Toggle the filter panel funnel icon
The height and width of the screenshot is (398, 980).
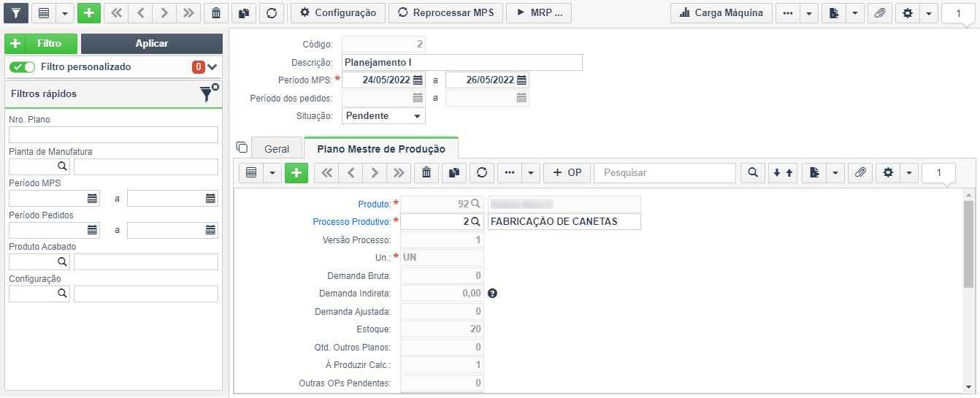click(16, 12)
